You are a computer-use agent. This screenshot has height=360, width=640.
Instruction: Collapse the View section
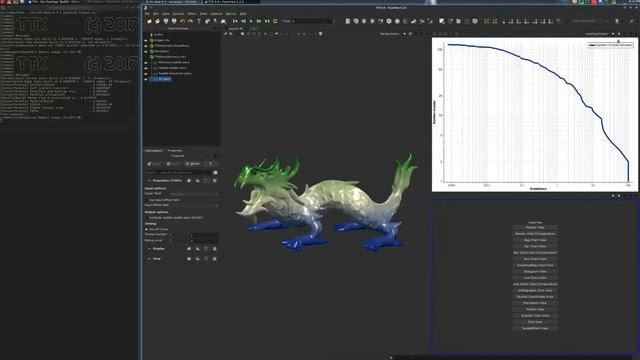click(149, 259)
